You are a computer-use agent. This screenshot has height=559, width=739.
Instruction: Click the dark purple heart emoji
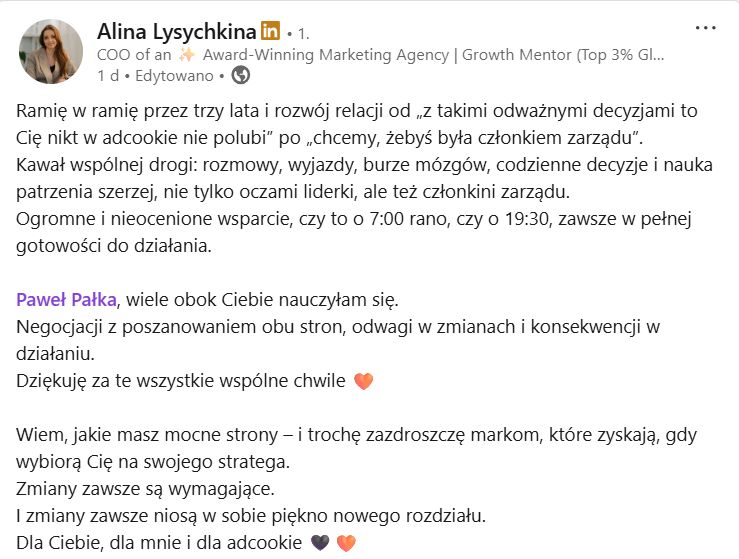coord(319,543)
